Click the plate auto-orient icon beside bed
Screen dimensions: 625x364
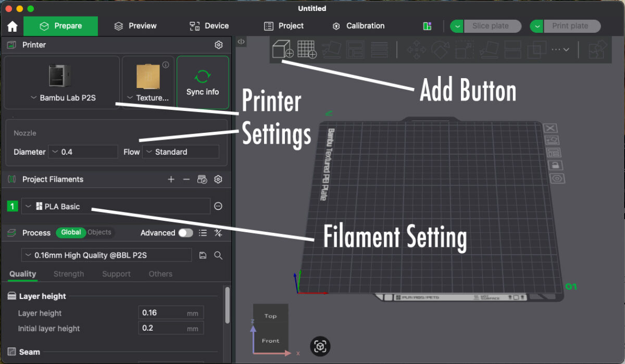click(552, 140)
